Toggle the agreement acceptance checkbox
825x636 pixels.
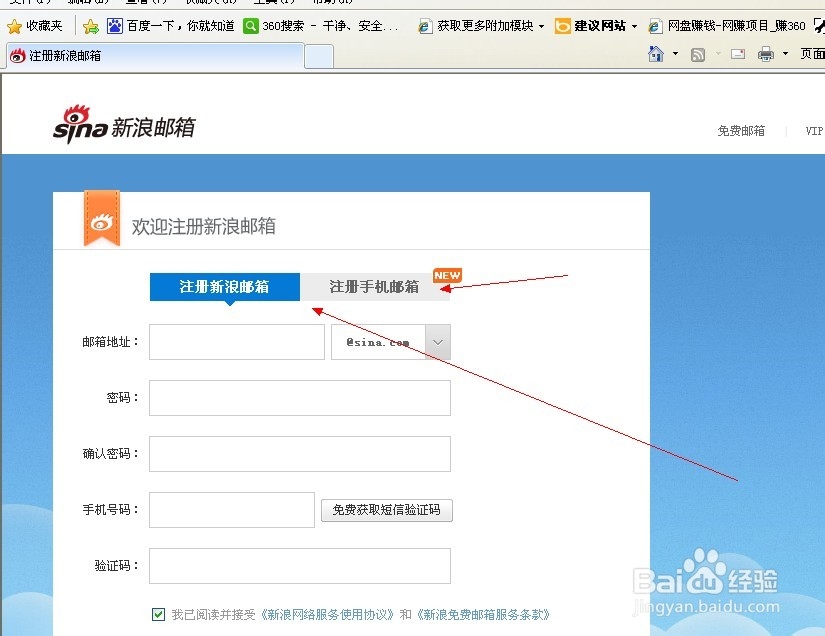tap(158, 614)
